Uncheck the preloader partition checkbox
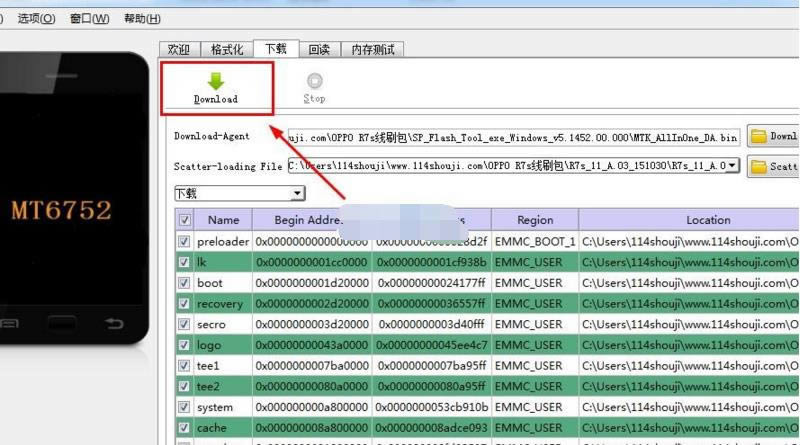This screenshot has width=800, height=445. (x=184, y=241)
